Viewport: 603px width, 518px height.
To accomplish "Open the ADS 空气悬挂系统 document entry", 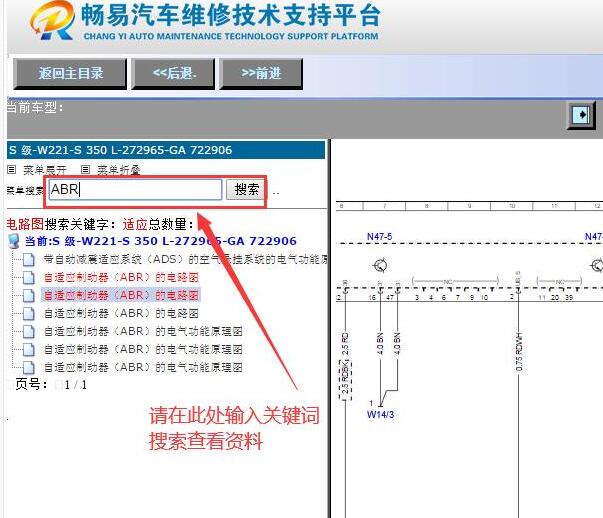I will (x=185, y=260).
